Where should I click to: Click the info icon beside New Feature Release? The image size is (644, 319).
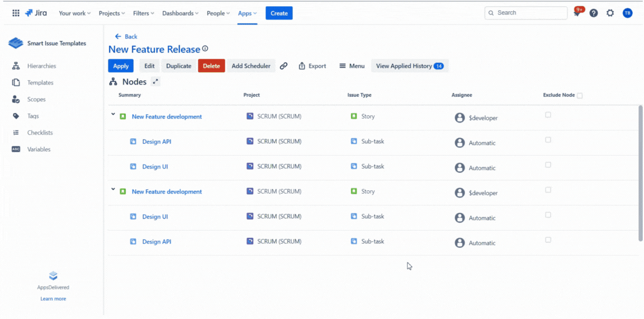tap(205, 49)
